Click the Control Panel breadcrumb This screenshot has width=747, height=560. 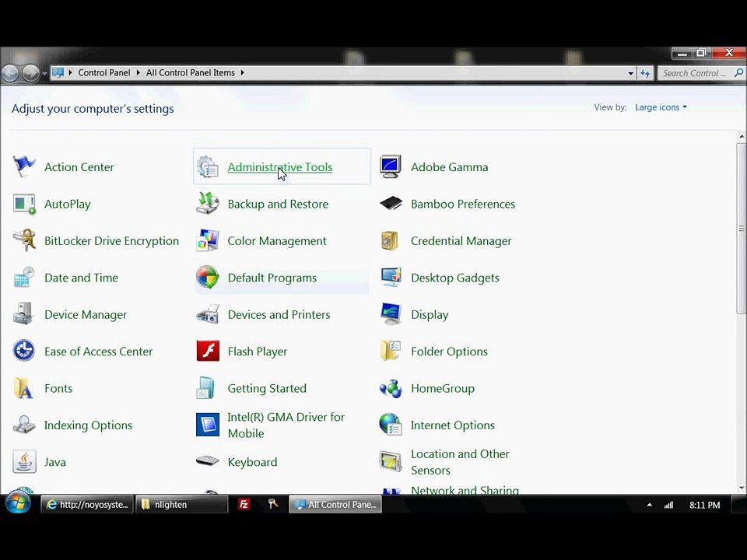click(103, 73)
